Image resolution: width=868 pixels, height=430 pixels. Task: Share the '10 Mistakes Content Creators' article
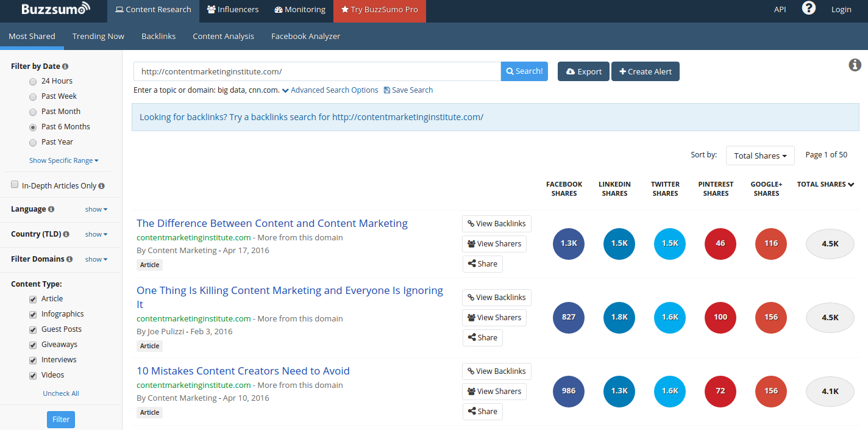[x=482, y=412]
